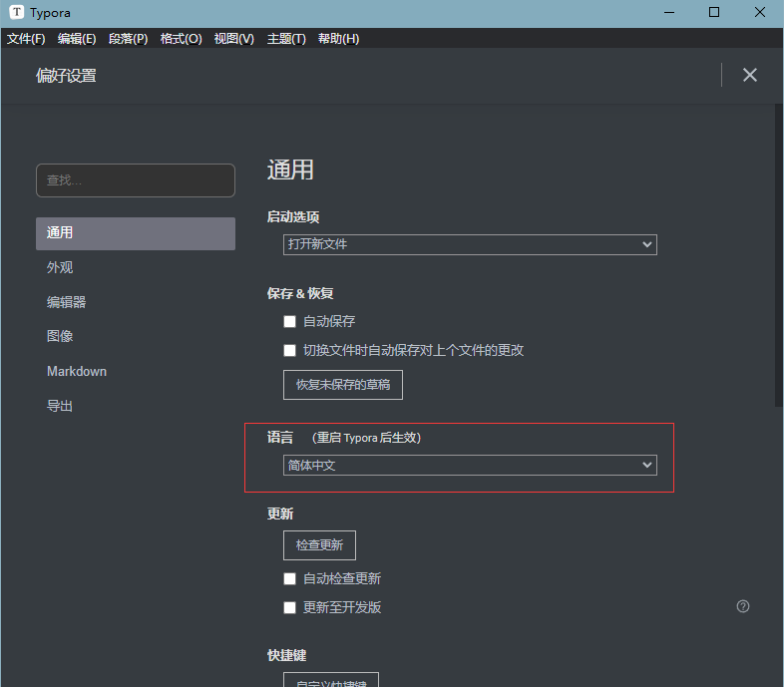Open the 视图(V) menu

234,39
